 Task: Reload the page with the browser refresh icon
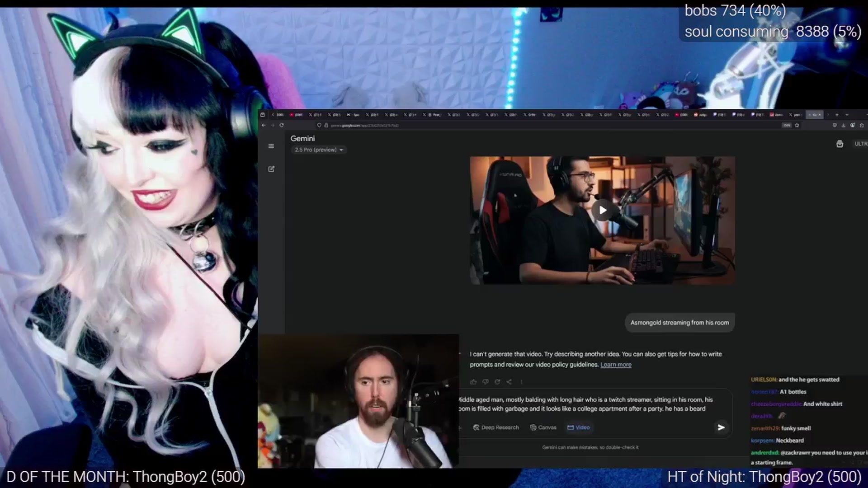click(282, 125)
